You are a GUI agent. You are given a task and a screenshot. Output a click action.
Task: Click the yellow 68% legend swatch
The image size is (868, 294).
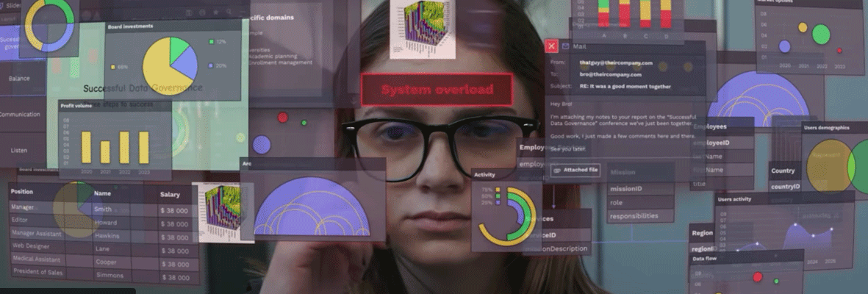pyautogui.click(x=113, y=67)
